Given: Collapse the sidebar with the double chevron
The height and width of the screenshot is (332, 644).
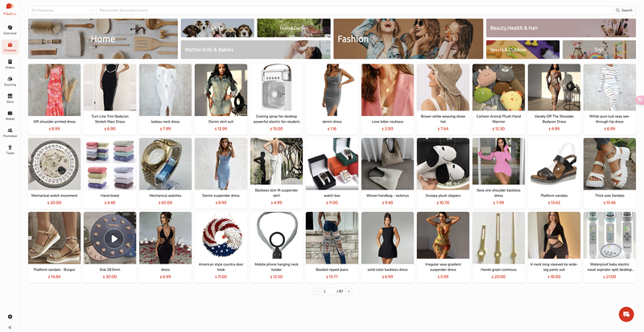Looking at the screenshot, I should (10, 327).
